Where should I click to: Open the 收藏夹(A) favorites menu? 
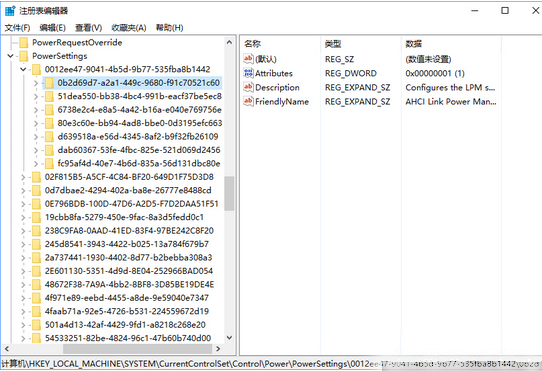(x=129, y=28)
